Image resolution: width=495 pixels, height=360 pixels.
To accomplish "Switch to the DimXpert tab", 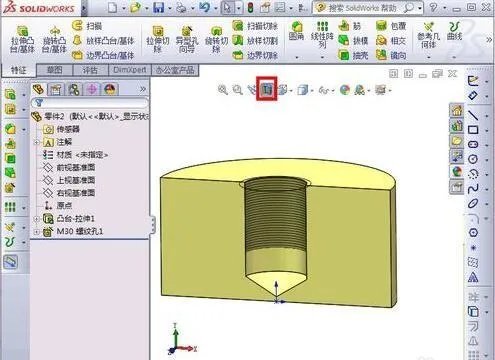I will pyautogui.click(x=130, y=70).
